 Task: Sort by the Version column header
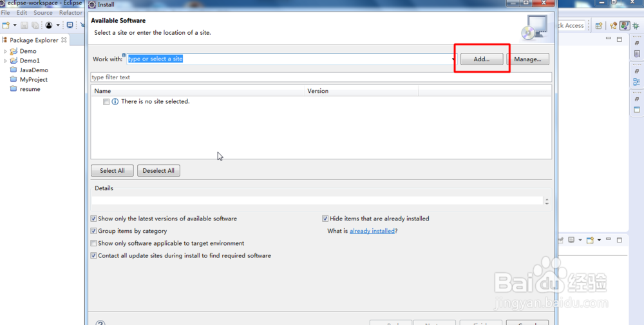[x=361, y=91]
